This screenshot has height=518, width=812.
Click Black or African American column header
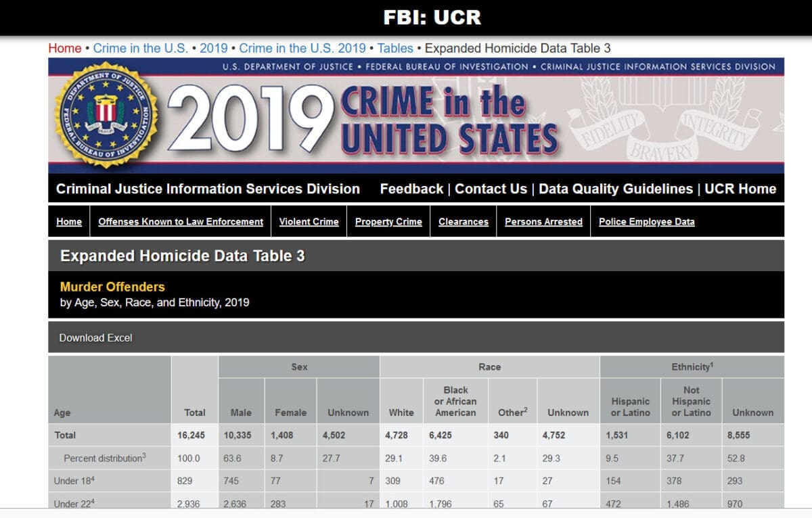(x=455, y=401)
